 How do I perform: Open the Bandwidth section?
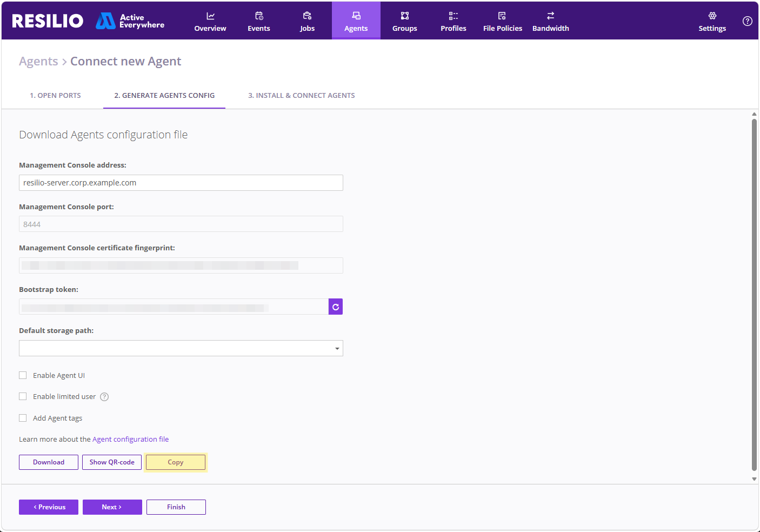(x=551, y=21)
